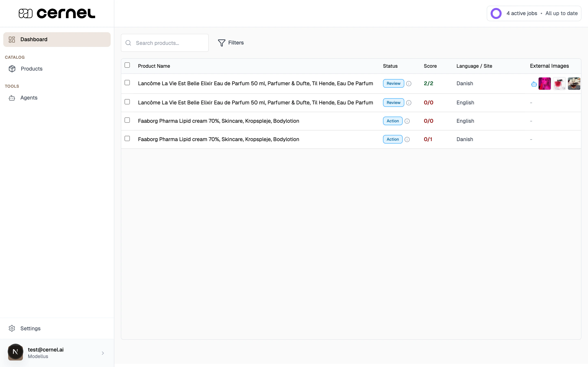This screenshot has width=588, height=367.
Task: Check the select-all checkbox in the table header
Action: pyautogui.click(x=127, y=65)
